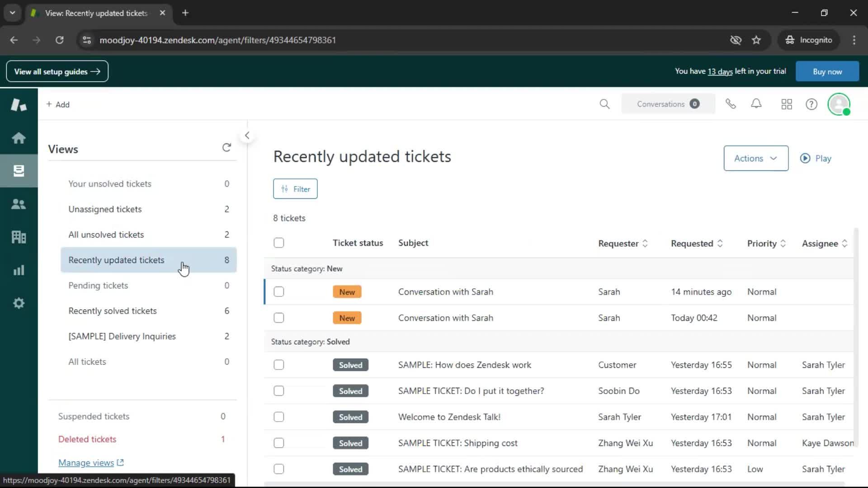The height and width of the screenshot is (488, 868).
Task: Bookmark this page with star icon
Action: tap(756, 40)
